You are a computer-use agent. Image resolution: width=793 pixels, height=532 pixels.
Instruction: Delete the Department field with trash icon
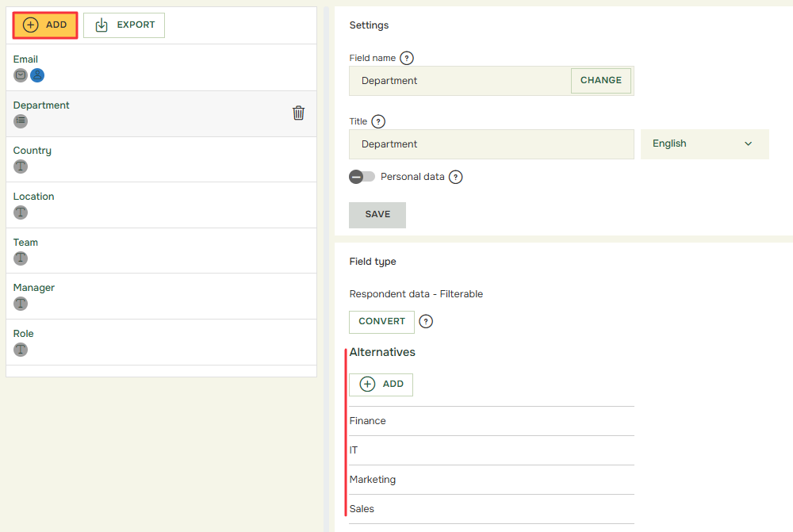[x=298, y=113]
